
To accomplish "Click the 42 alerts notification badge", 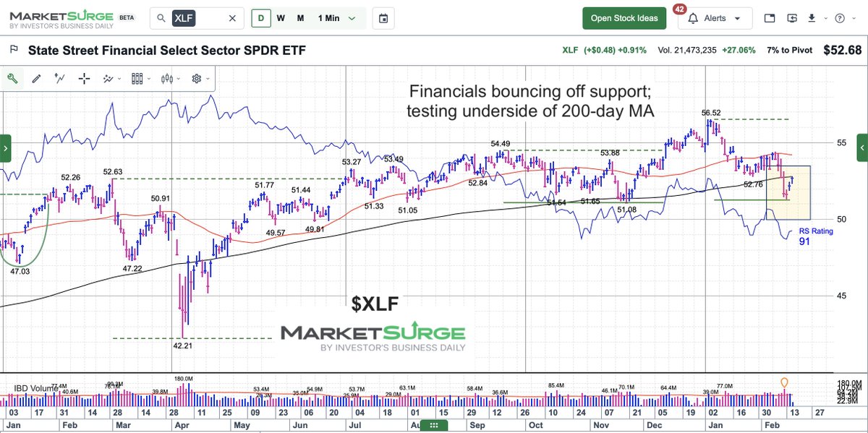I will pos(680,9).
